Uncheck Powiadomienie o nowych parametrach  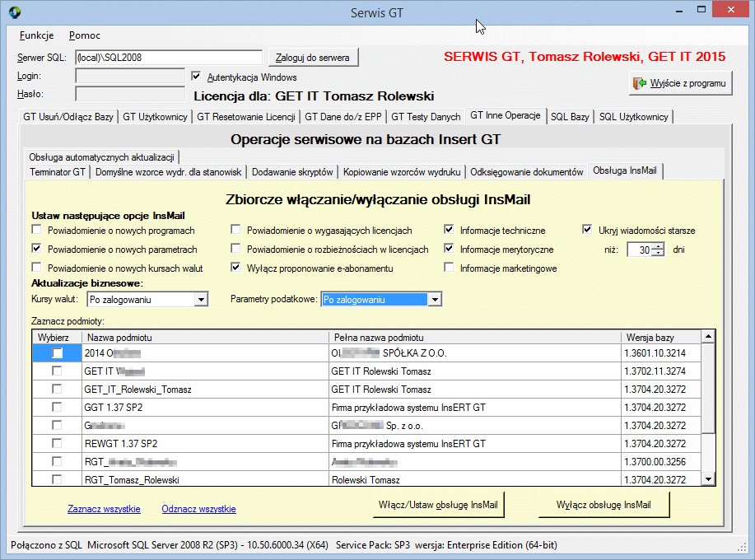pyautogui.click(x=36, y=249)
